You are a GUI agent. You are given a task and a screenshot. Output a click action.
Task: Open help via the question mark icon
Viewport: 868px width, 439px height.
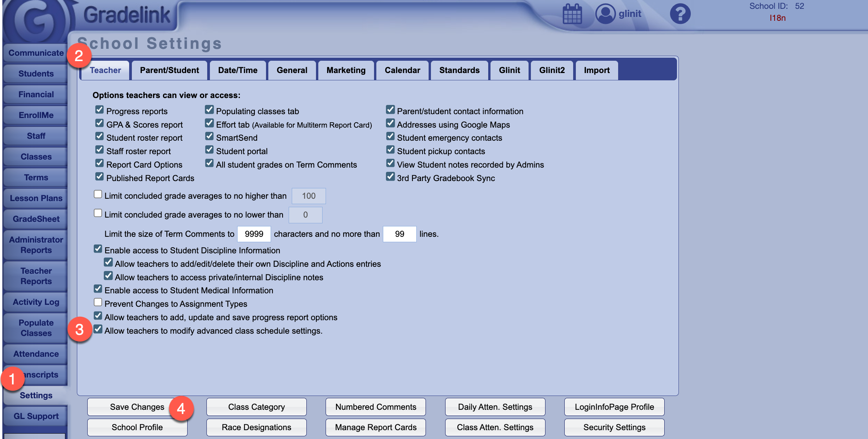(x=680, y=13)
